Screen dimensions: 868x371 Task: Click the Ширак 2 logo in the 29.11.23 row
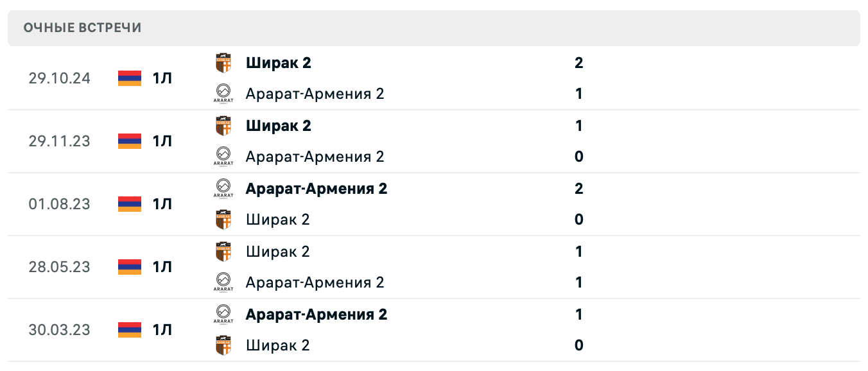[224, 125]
